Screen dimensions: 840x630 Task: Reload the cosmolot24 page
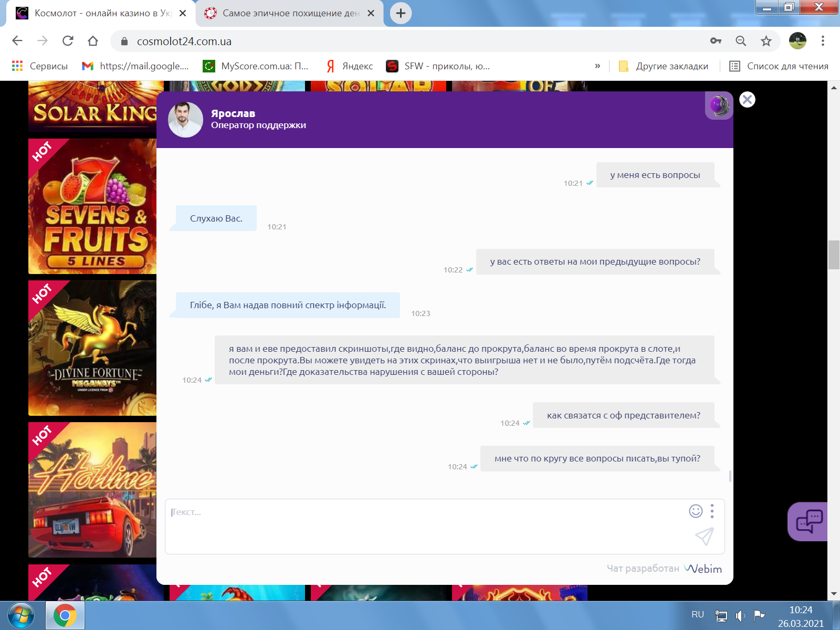pos(68,41)
